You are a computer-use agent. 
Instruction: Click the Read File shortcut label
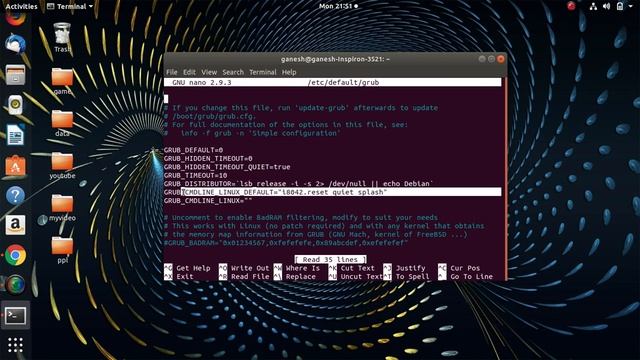(250, 277)
